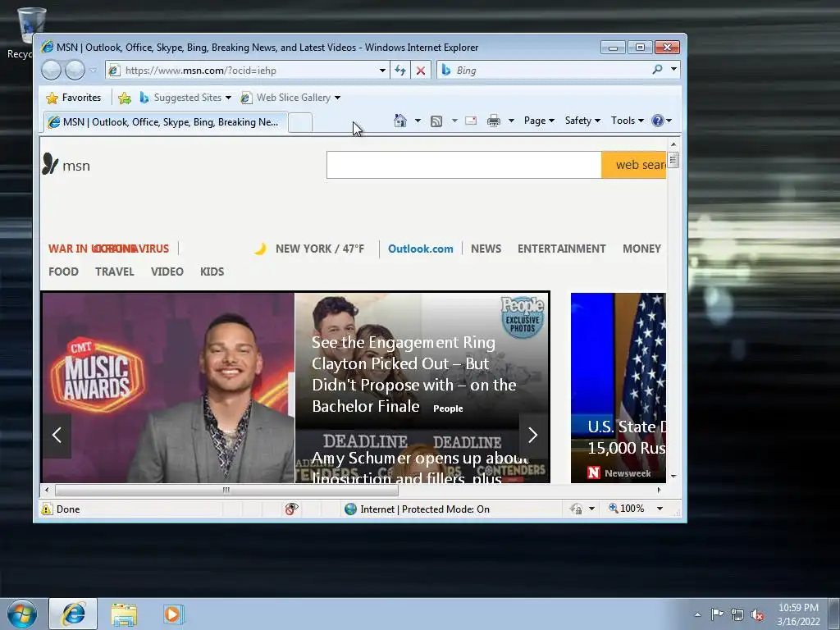This screenshot has width=840, height=630.
Task: Open the Safety menu
Action: pyautogui.click(x=582, y=121)
